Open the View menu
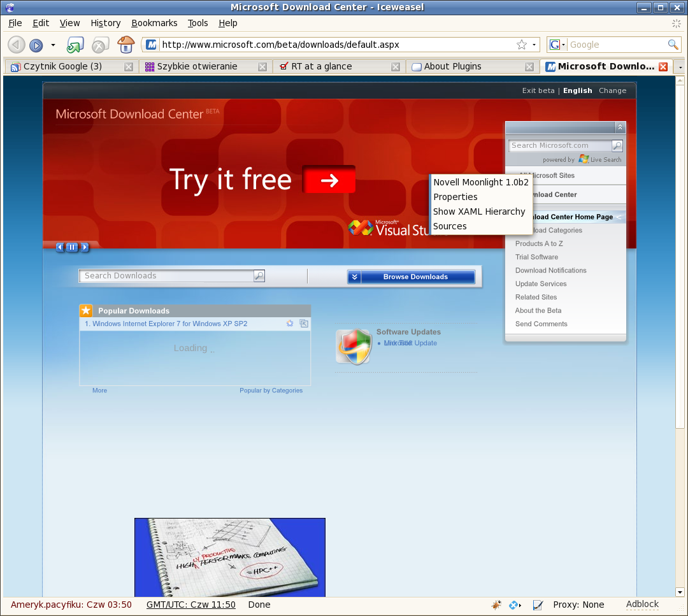This screenshot has width=688, height=616. [70, 23]
